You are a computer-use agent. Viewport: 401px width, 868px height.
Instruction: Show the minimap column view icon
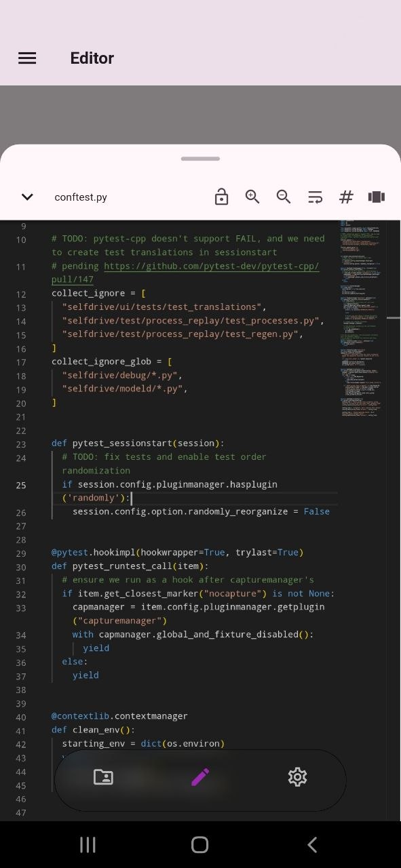click(377, 197)
